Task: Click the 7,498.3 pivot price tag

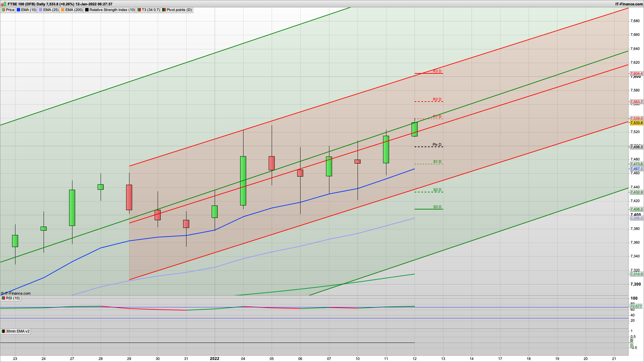Action: (x=636, y=147)
